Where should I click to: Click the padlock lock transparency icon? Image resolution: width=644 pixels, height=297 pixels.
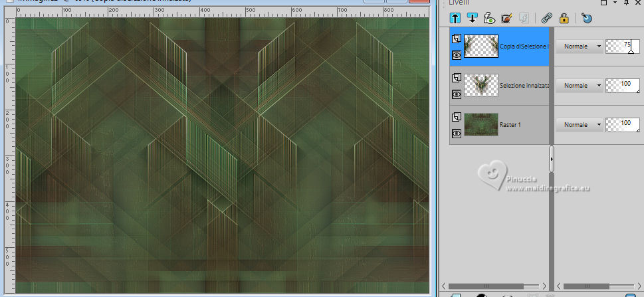click(564, 18)
